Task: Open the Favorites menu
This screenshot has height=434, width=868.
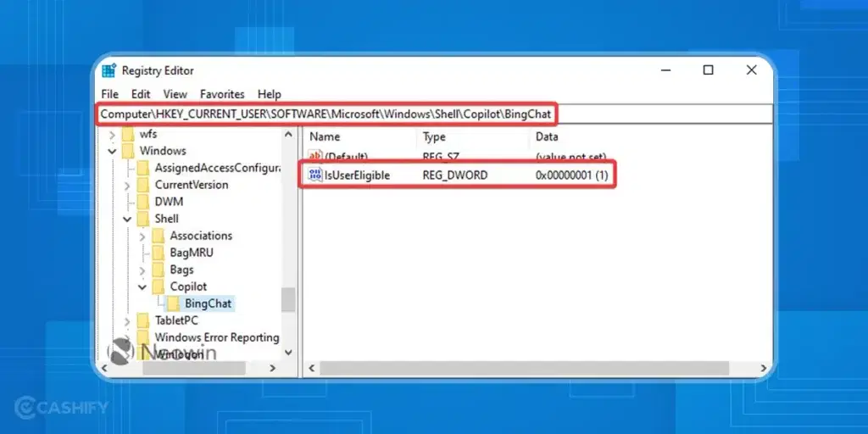Action: coord(222,94)
